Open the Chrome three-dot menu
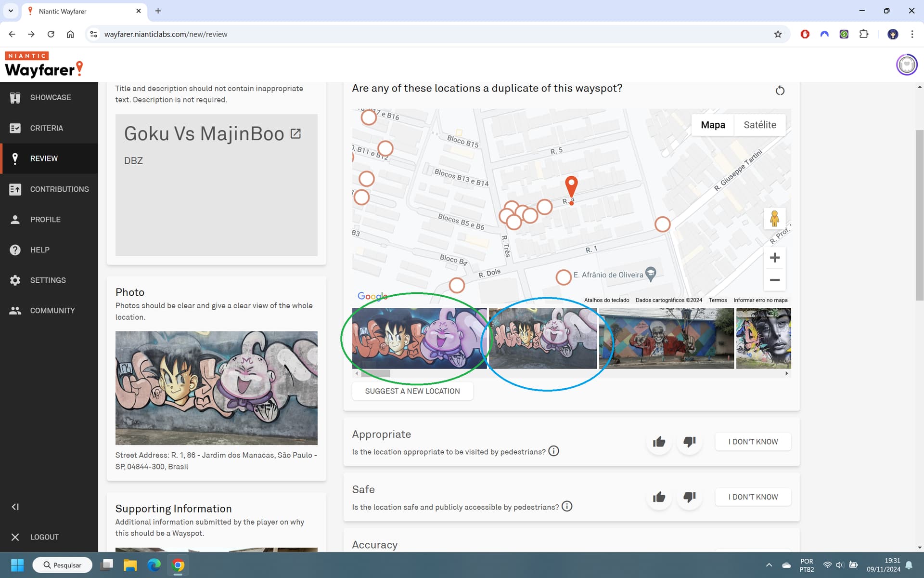Image resolution: width=924 pixels, height=578 pixels. (912, 34)
